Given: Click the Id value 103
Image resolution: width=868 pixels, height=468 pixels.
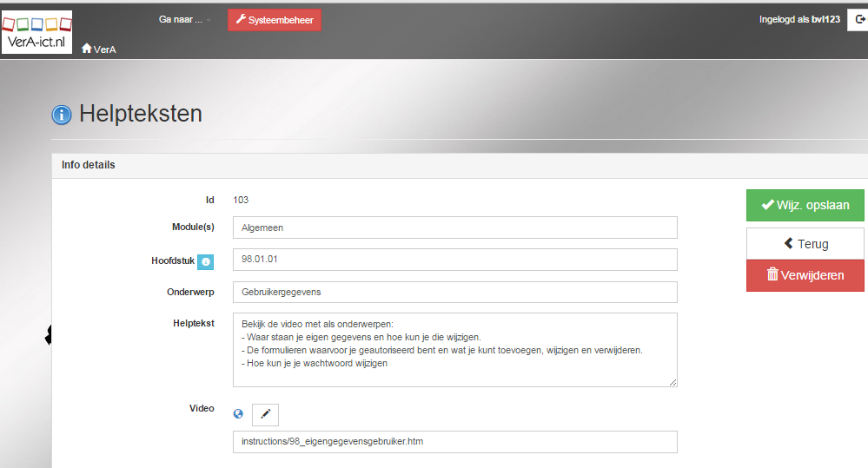Looking at the screenshot, I should tap(241, 200).
